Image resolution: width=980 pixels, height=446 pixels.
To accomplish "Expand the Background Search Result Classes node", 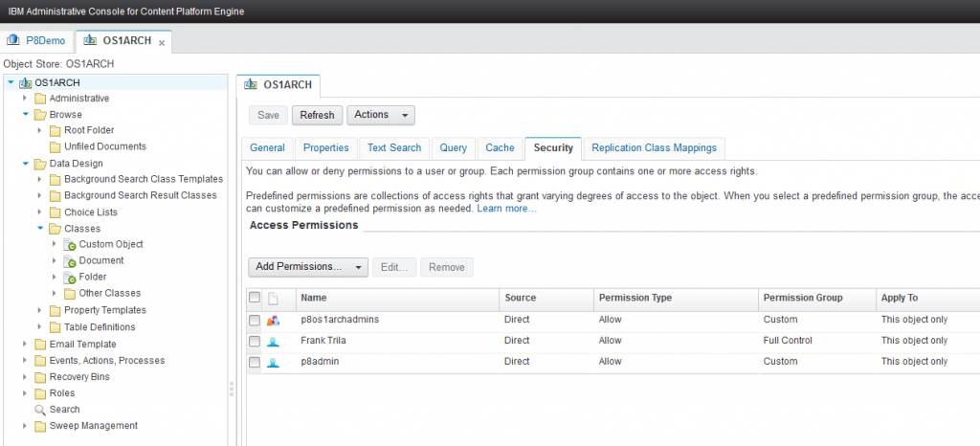I will [x=40, y=195].
